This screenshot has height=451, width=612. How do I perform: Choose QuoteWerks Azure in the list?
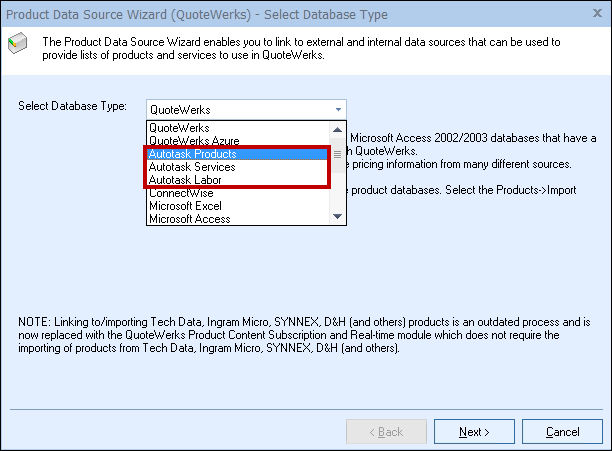(x=193, y=141)
